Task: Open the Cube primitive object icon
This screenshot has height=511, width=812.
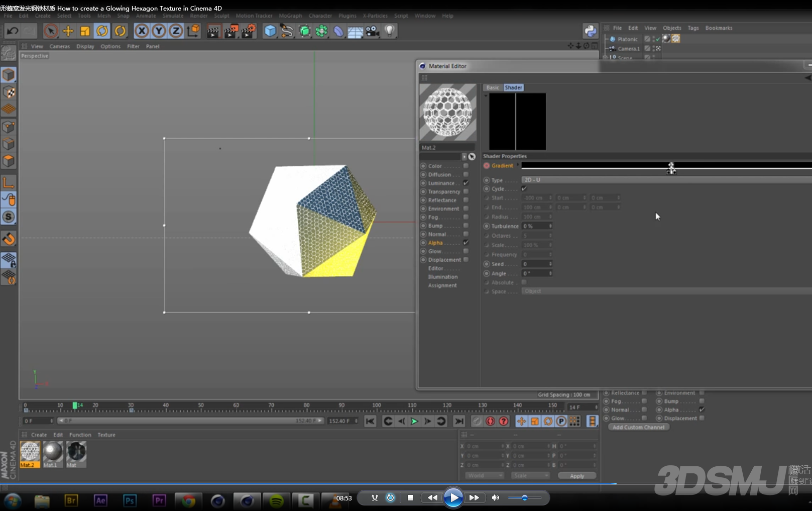Action: 270,31
